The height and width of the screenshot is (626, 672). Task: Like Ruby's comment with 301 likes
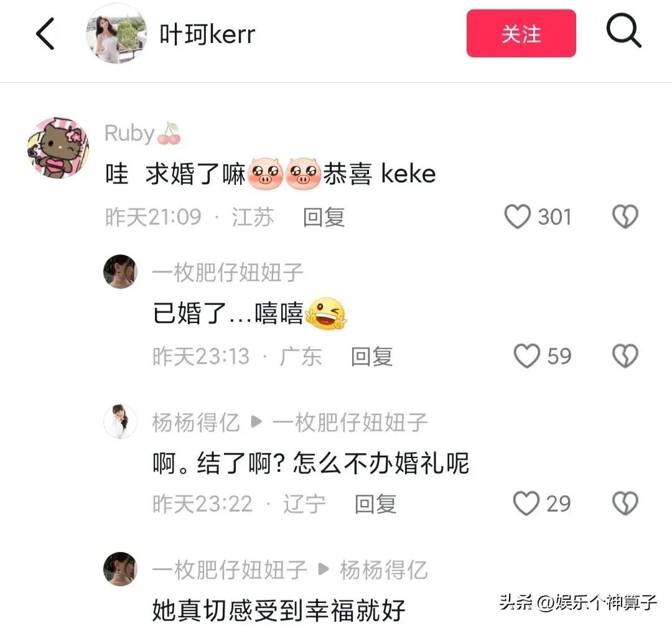(517, 217)
